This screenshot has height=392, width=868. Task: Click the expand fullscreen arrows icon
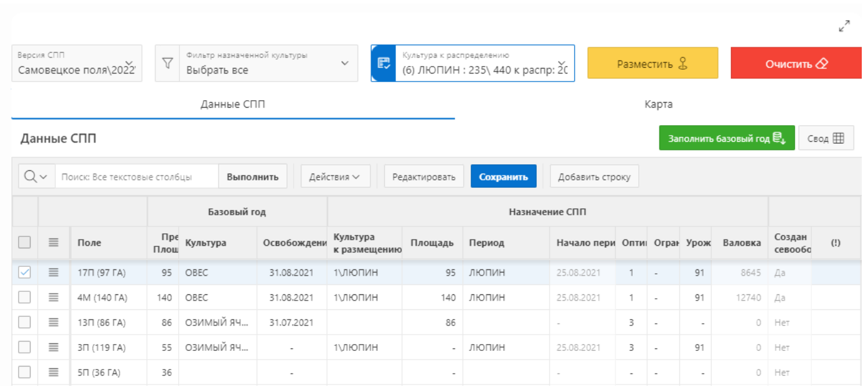(844, 26)
